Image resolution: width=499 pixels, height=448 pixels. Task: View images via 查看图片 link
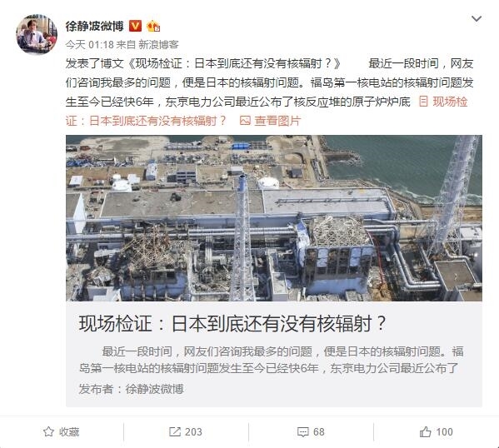(277, 121)
